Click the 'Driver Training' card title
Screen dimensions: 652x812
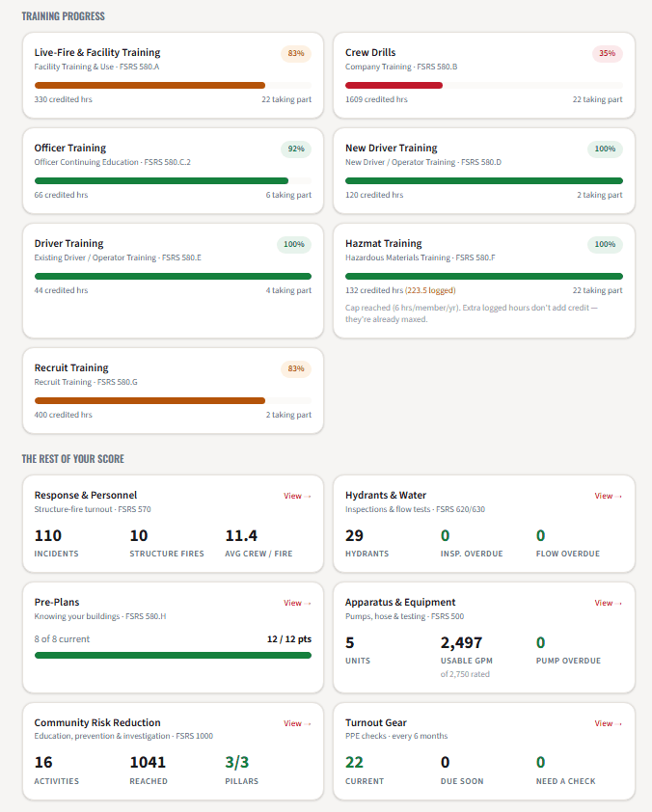pos(68,243)
